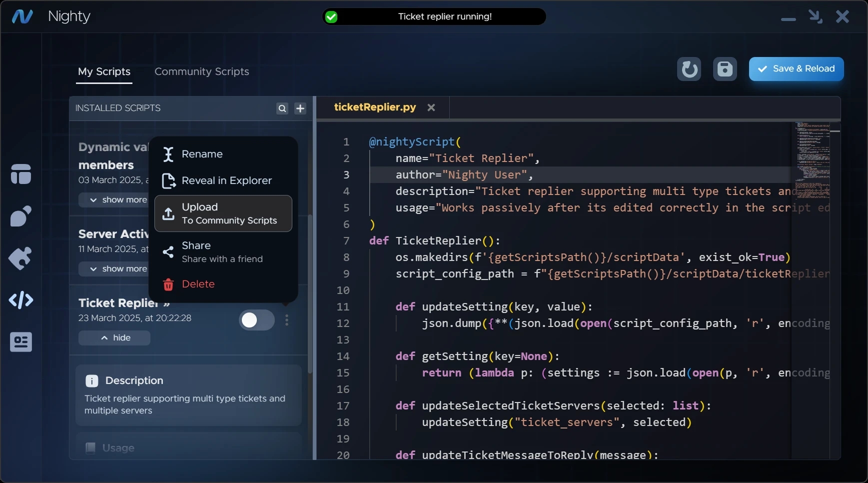
Task: Click code line "def getSetting(key=None):"
Action: (478, 356)
